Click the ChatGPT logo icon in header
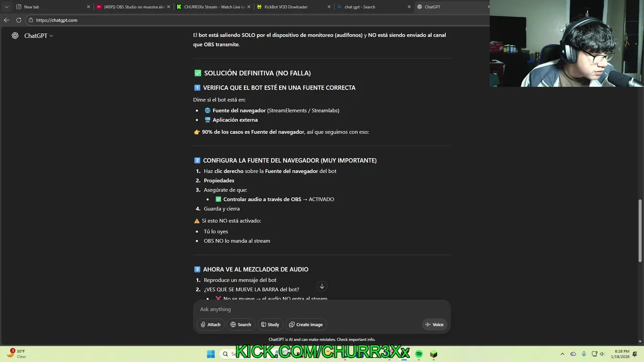The image size is (644, 362). (15, 36)
